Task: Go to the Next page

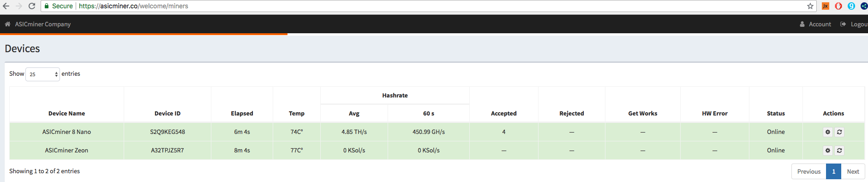Action: pyautogui.click(x=853, y=171)
